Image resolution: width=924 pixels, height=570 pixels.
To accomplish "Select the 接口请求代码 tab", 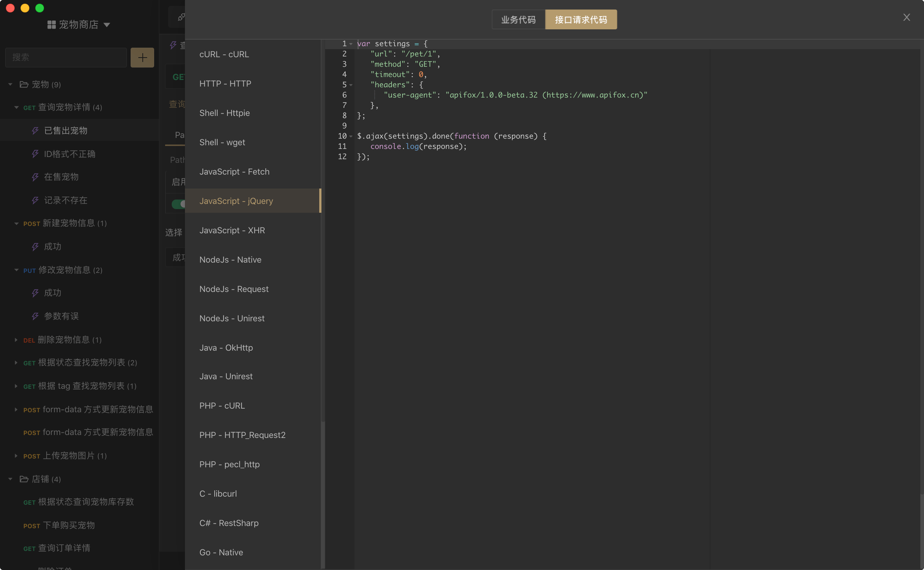I will pos(581,19).
